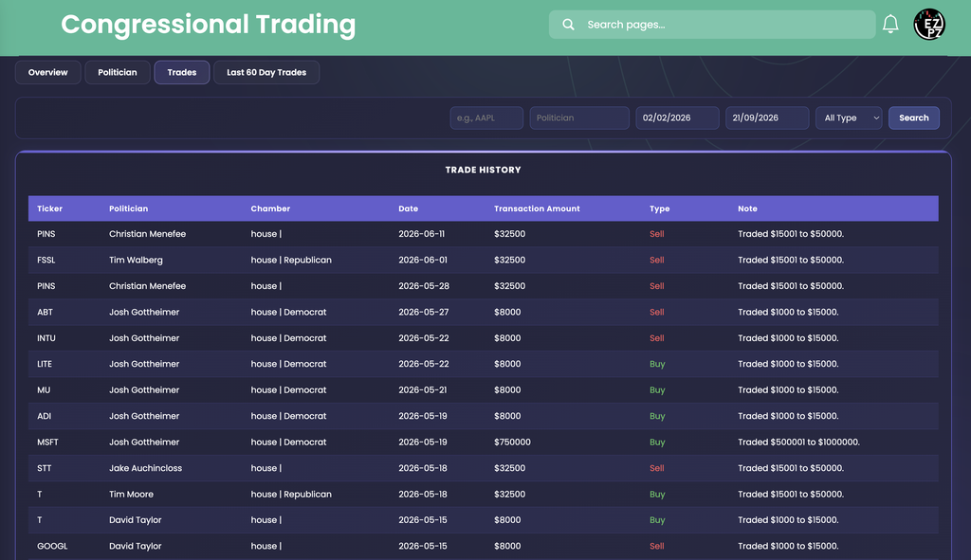Click the magnifier icon in search bar
This screenshot has height=560, width=971.
pyautogui.click(x=568, y=25)
